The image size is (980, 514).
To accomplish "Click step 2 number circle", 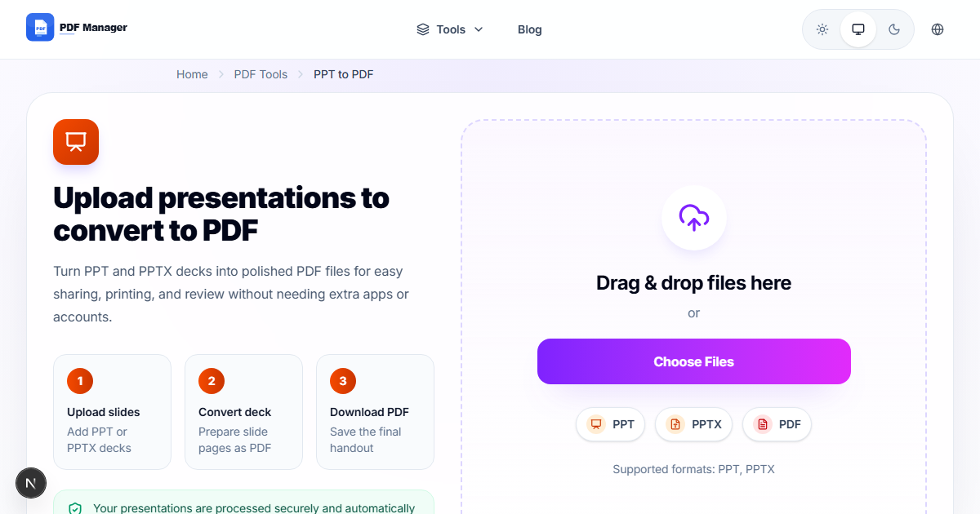I will coord(212,380).
